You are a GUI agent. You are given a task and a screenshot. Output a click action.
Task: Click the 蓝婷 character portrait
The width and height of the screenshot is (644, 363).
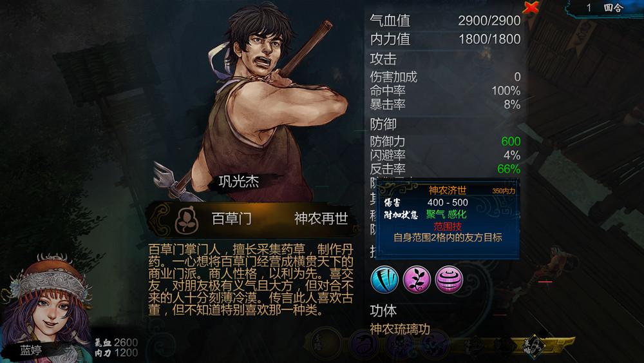coord(48,306)
